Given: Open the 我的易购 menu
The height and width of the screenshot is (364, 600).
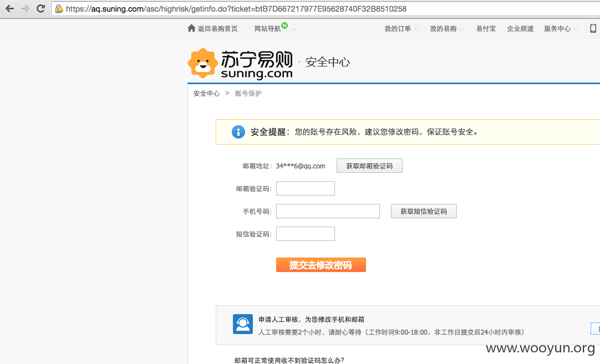Looking at the screenshot, I should (443, 29).
